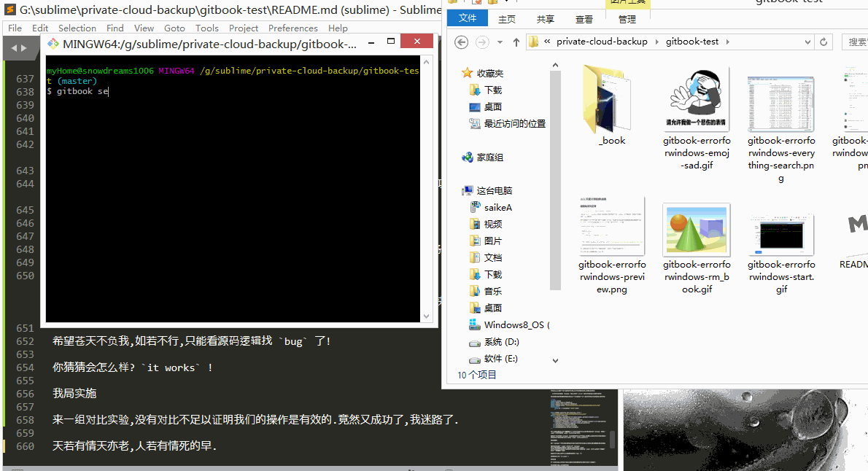Click Explorer's up-one-level arrow
868x471 pixels.
click(517, 42)
